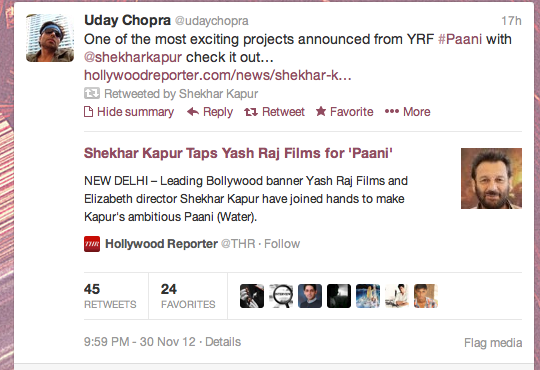This screenshot has width=540, height=370.
Task: Click the Flag media link
Action: tap(493, 343)
